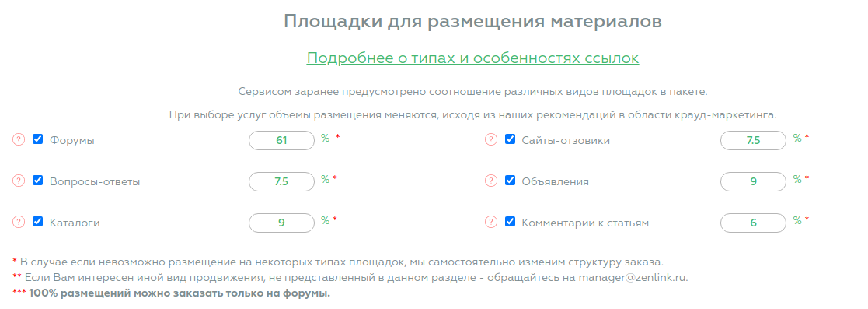Click the help icon next to Сайты-отзовики
Viewport: 868px width, 309px height.
[x=491, y=140]
